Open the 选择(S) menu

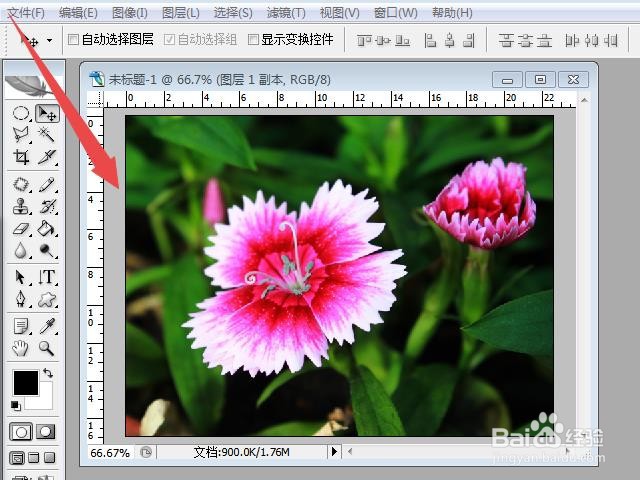pos(233,13)
